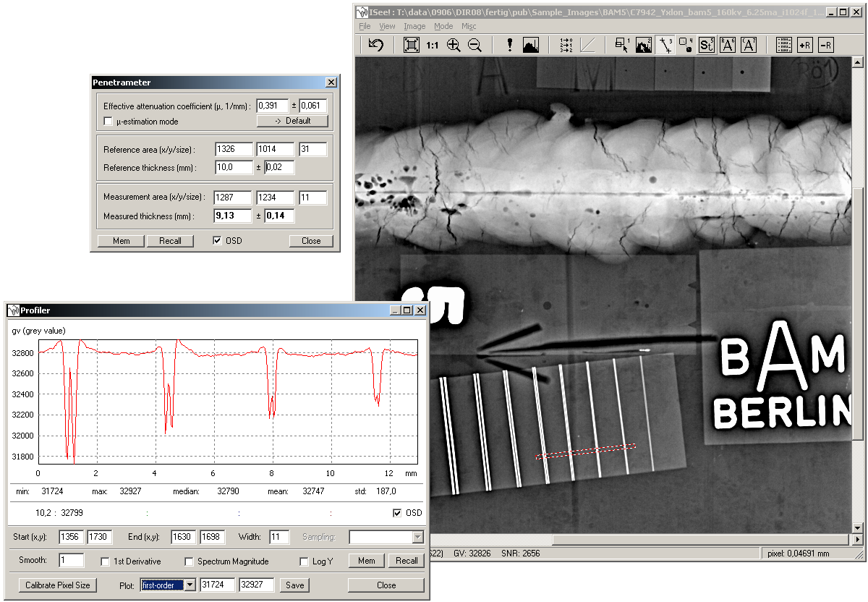Image resolution: width=868 pixels, height=602 pixels.
Task: Set zoom to 1:1 scale
Action: pos(432,45)
